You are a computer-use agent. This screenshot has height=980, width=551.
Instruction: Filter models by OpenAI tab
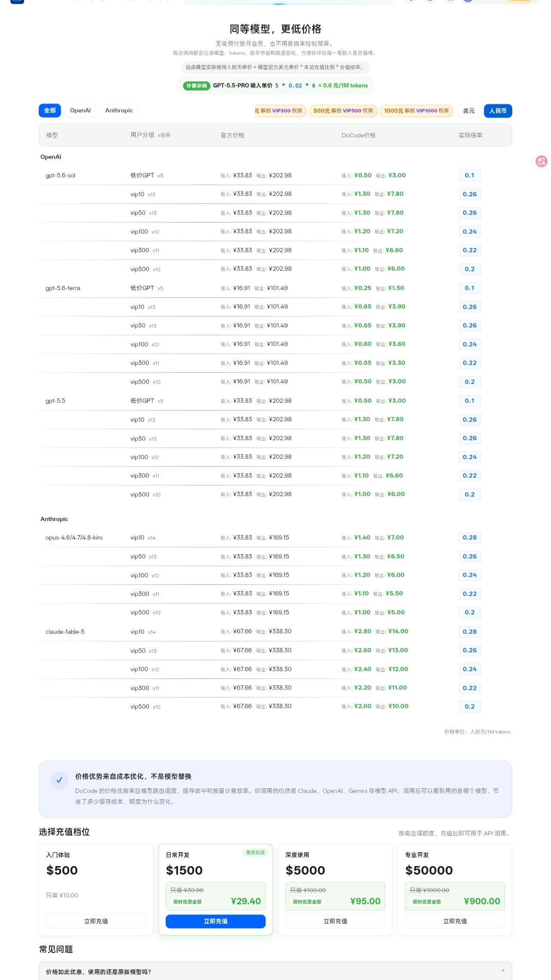point(80,110)
